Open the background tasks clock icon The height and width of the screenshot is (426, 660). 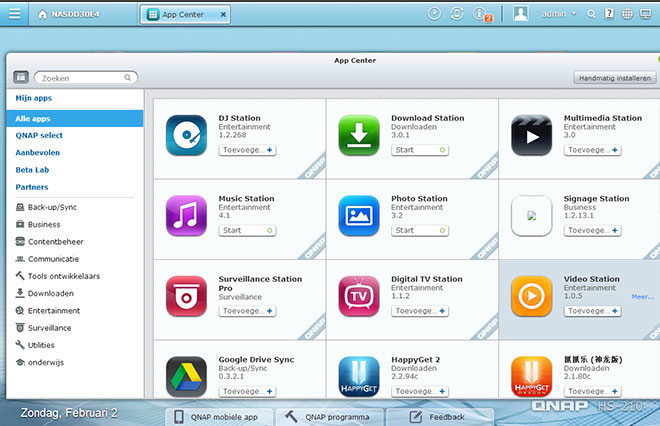(x=434, y=14)
